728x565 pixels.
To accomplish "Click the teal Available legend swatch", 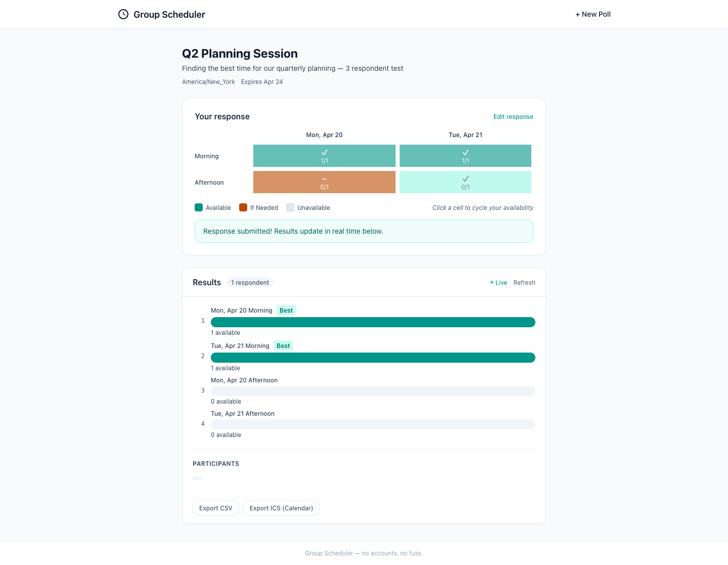I will (199, 207).
